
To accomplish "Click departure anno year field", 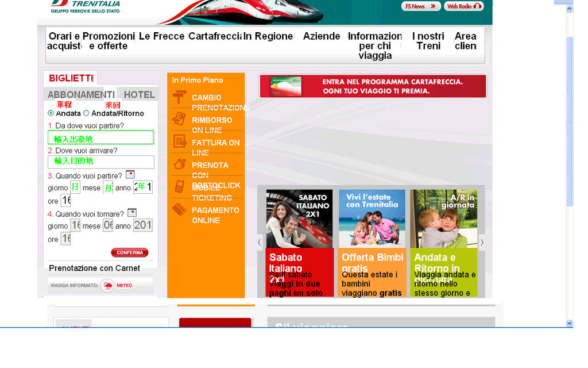I will [x=143, y=187].
